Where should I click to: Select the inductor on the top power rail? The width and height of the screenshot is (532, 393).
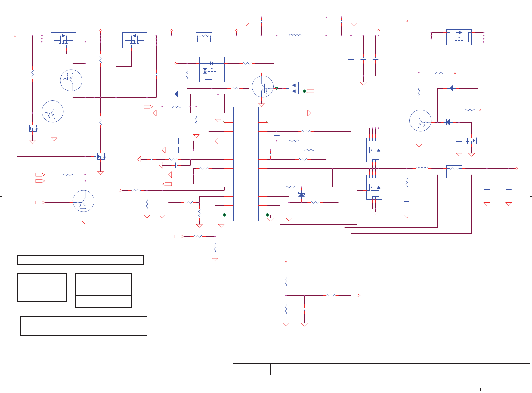click(295, 35)
